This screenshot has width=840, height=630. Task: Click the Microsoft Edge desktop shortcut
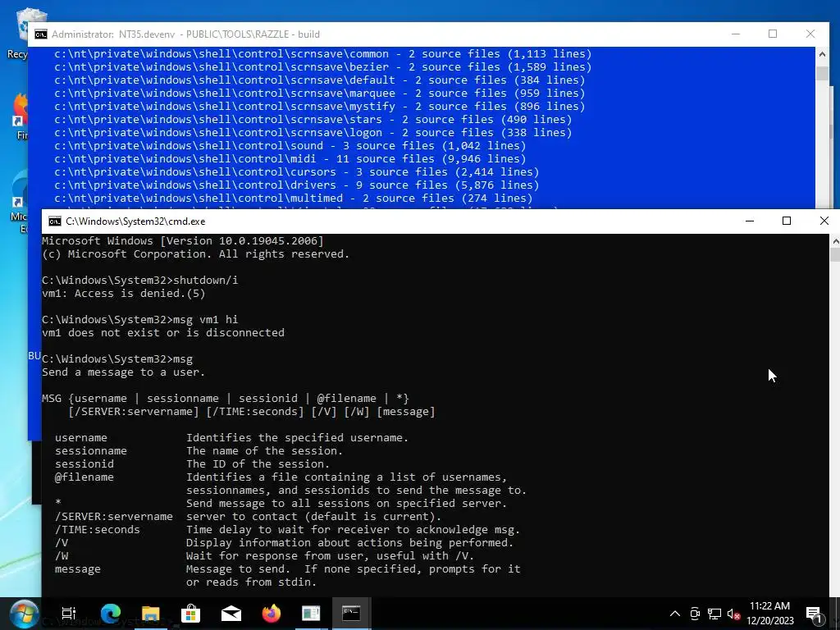click(x=20, y=202)
